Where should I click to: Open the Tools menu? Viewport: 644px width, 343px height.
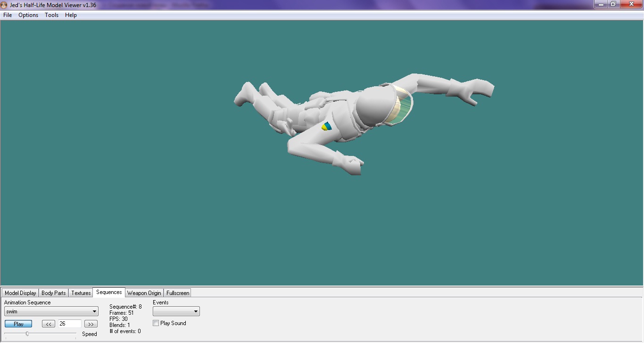52,15
